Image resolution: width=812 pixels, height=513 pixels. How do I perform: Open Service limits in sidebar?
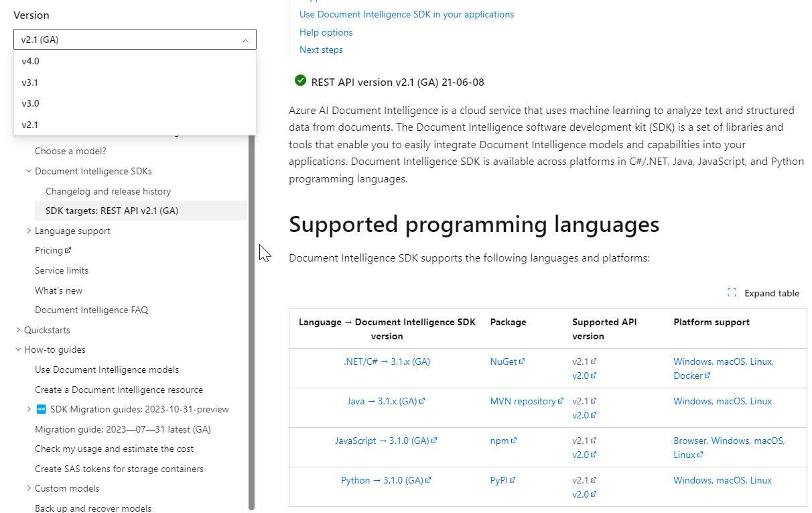(62, 270)
